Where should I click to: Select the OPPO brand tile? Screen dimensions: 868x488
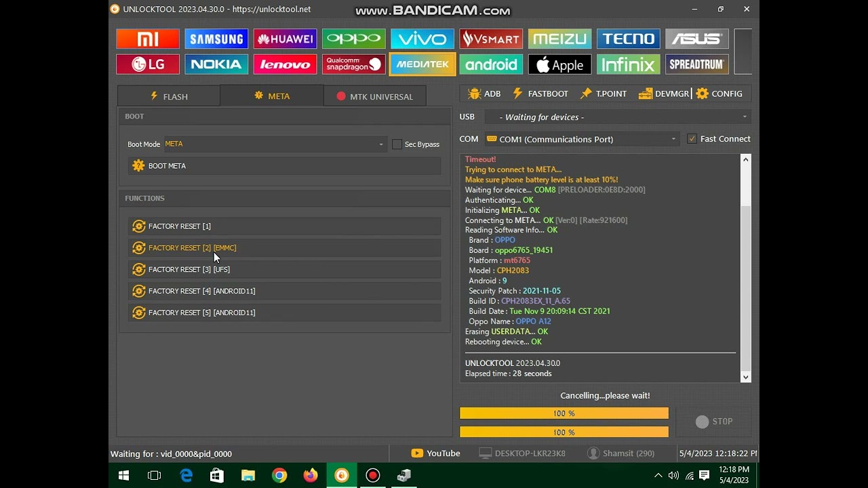[353, 39]
